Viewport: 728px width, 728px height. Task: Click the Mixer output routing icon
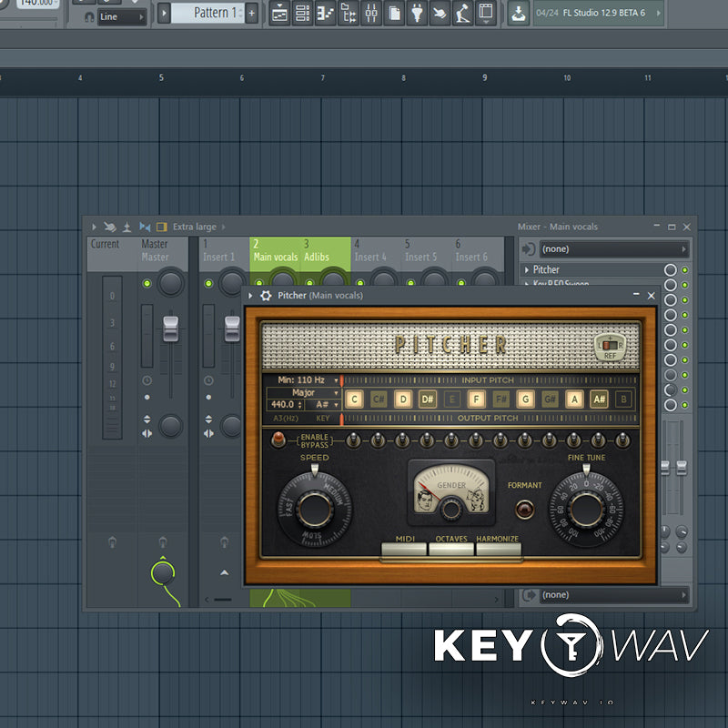coord(529,595)
